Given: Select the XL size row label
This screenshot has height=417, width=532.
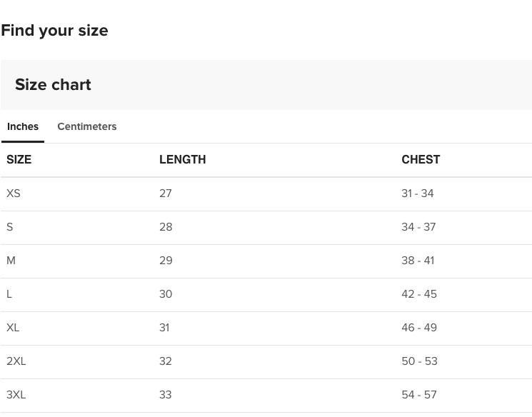Looking at the screenshot, I should coord(13,328).
